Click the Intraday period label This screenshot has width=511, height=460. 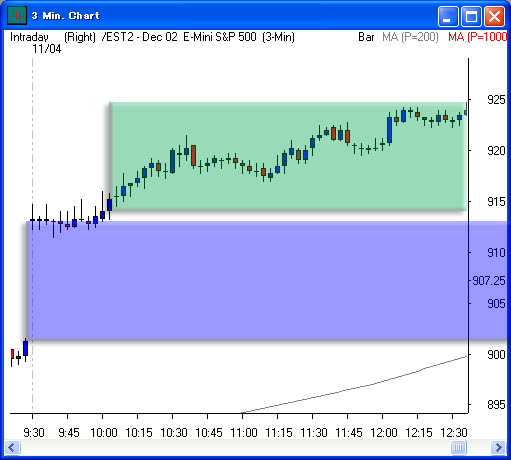(29, 37)
